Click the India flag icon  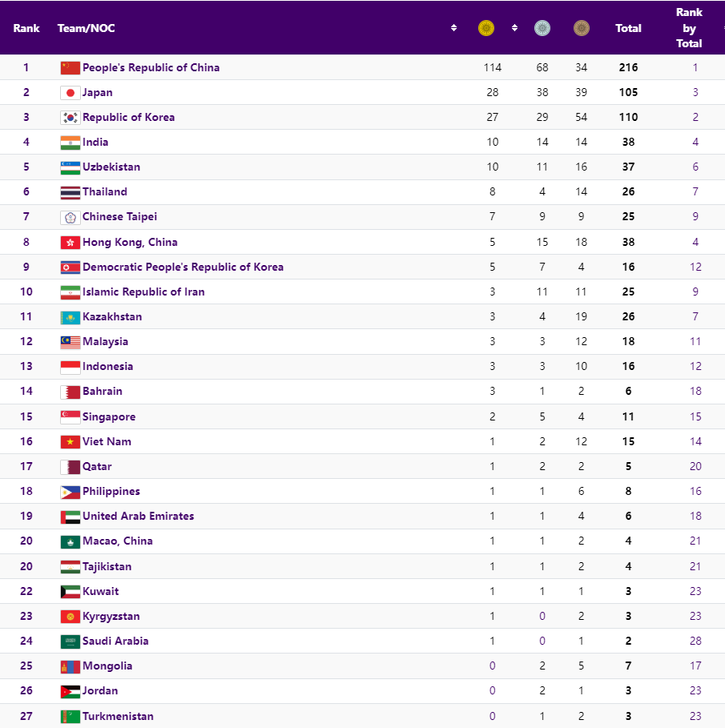[x=70, y=143]
